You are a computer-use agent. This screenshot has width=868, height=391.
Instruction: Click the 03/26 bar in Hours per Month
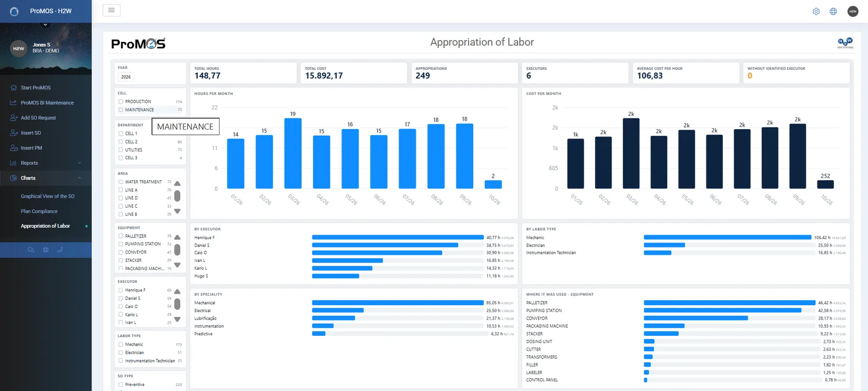(x=293, y=154)
